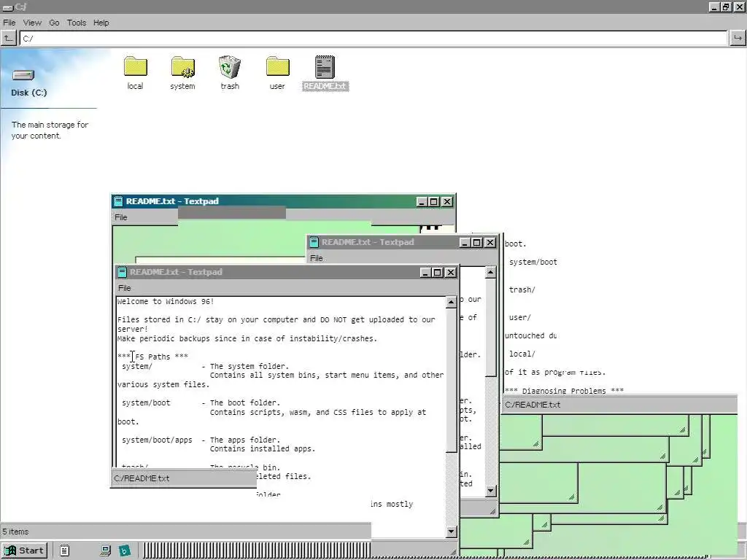This screenshot has height=560, width=747.
Task: Click the computer quick-launch icon in the taskbar
Action: pyautogui.click(x=106, y=551)
